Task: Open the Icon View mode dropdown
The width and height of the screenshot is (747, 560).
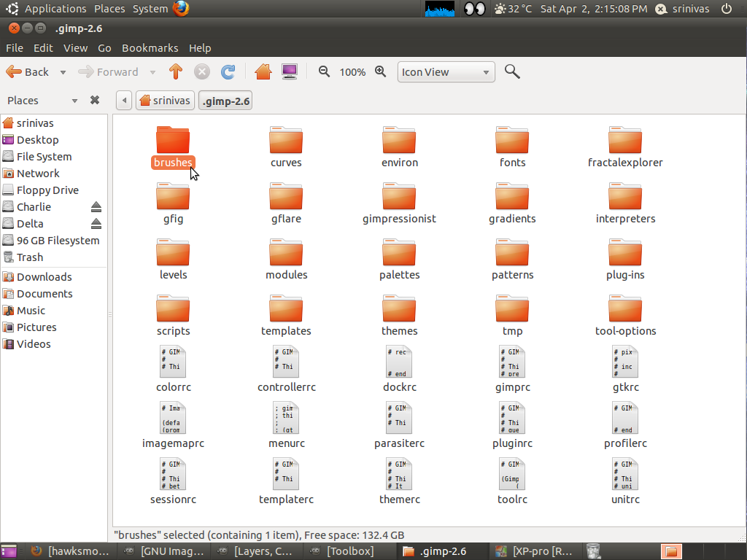Action: (446, 72)
